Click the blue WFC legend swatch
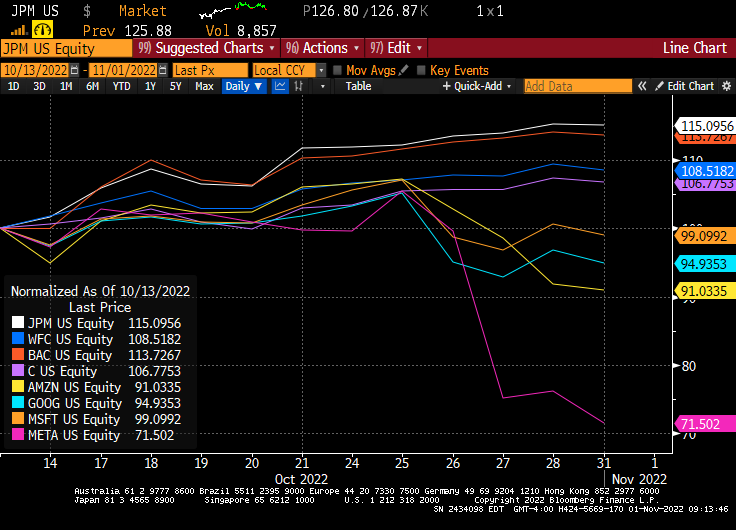The width and height of the screenshot is (736, 530). (x=18, y=338)
